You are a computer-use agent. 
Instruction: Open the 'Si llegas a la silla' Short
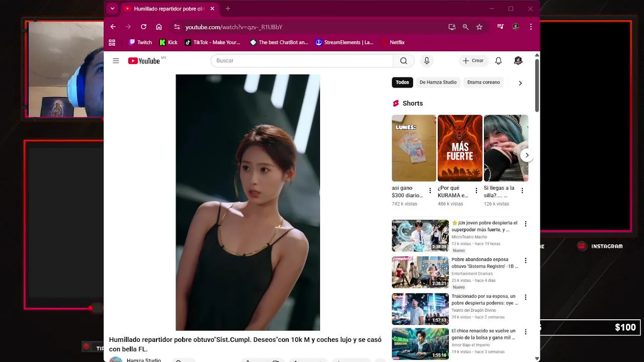tap(506, 148)
